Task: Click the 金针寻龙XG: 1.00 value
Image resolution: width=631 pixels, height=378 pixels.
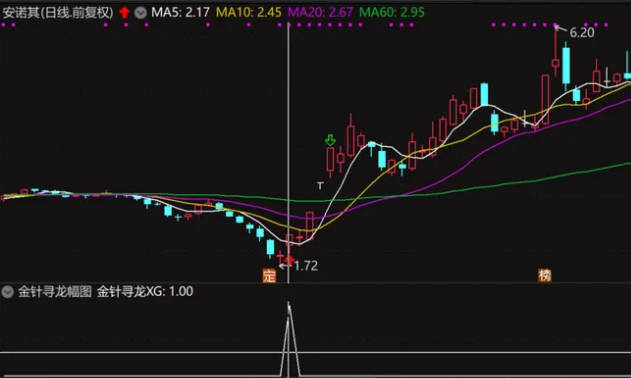Action: pyautogui.click(x=145, y=291)
